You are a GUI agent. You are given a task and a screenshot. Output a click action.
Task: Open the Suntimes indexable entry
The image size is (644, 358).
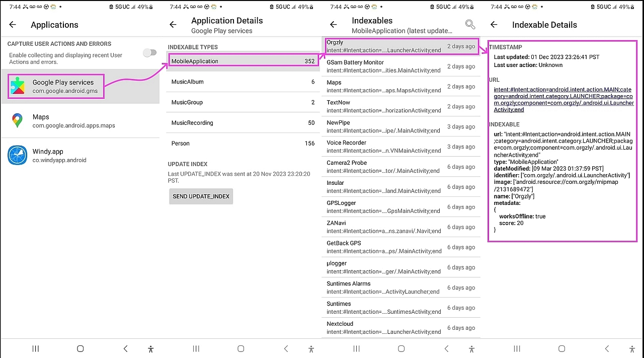point(401,308)
